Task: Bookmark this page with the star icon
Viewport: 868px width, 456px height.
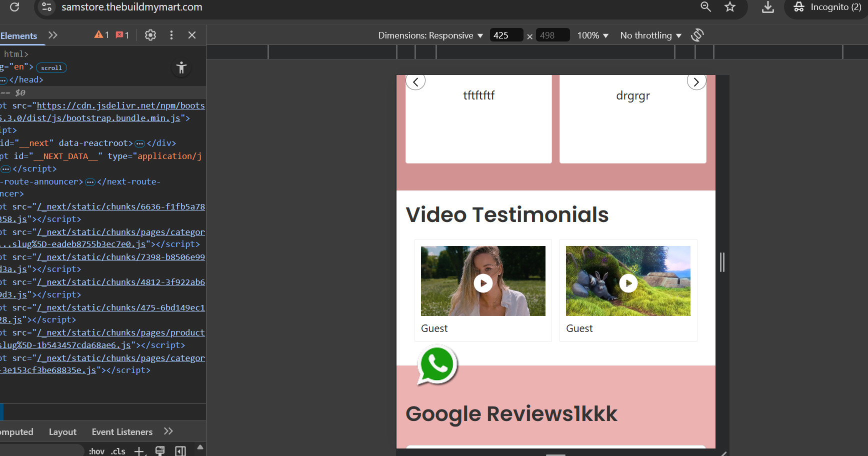Action: 730,6
